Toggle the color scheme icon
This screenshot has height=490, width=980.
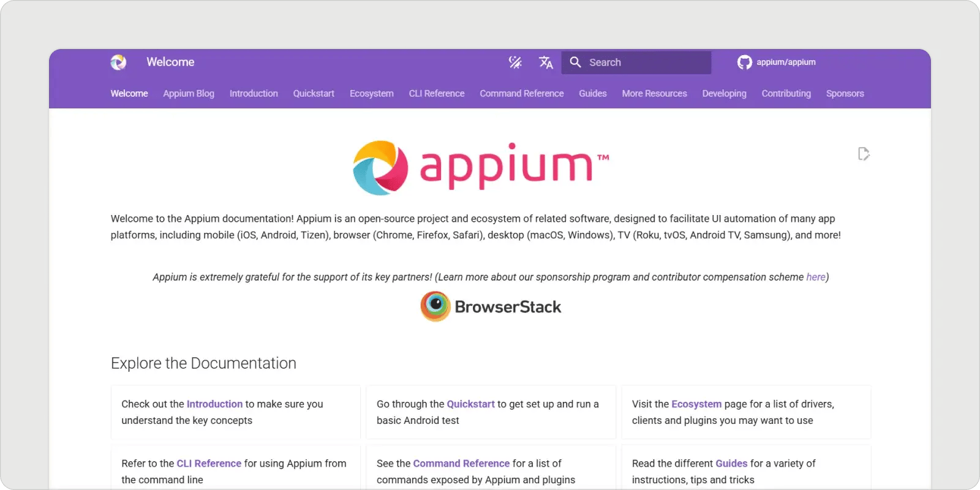click(x=515, y=62)
